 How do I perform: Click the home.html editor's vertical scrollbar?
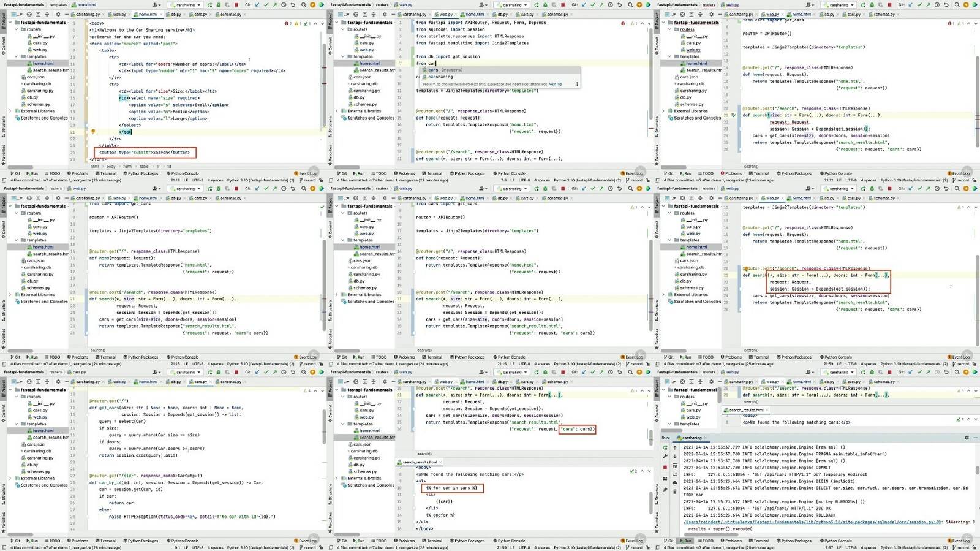[x=323, y=86]
